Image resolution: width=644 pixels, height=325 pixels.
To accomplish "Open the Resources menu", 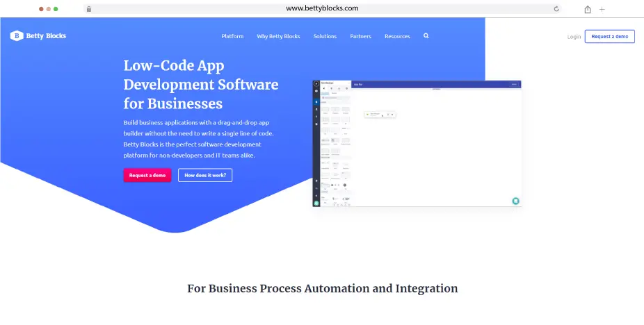I will (x=397, y=36).
